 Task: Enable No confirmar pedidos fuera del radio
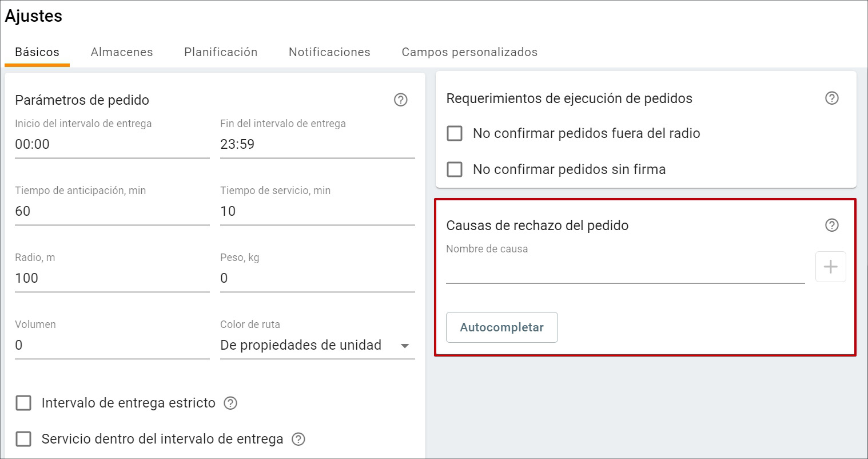coord(455,133)
